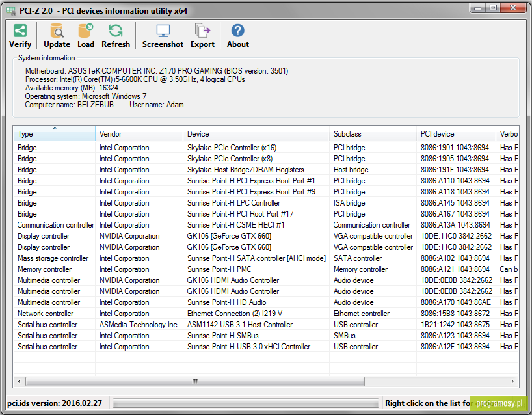Image resolution: width=532 pixels, height=415 pixels.
Task: Open the About dialog
Action: coord(238,36)
